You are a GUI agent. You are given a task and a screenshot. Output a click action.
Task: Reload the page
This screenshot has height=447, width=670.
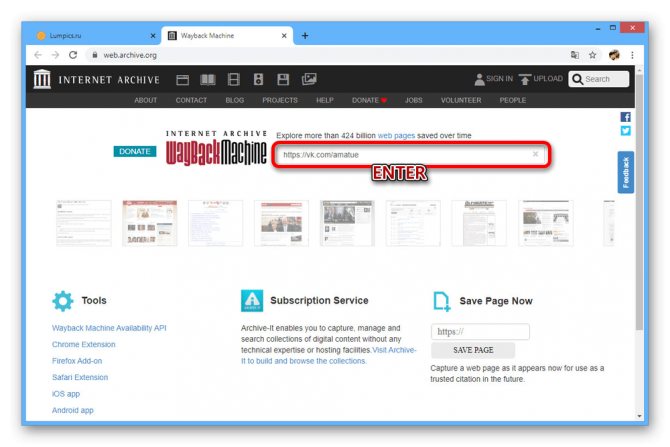point(73,55)
